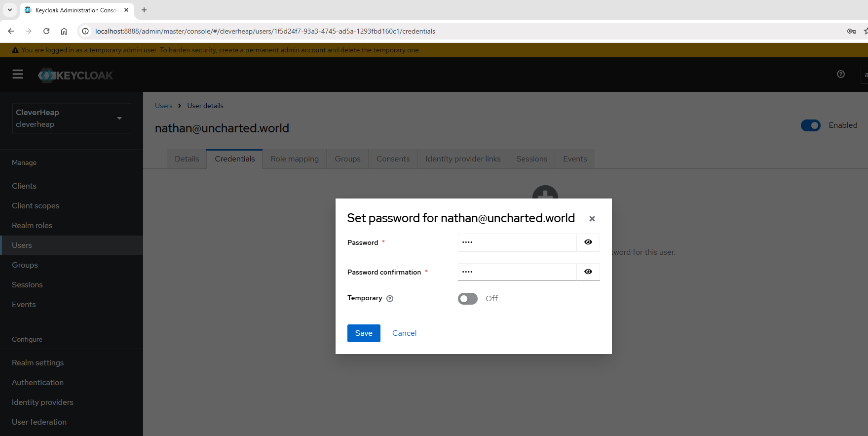868x436 pixels.
Task: Open Events in the sidebar
Action: [72, 305]
